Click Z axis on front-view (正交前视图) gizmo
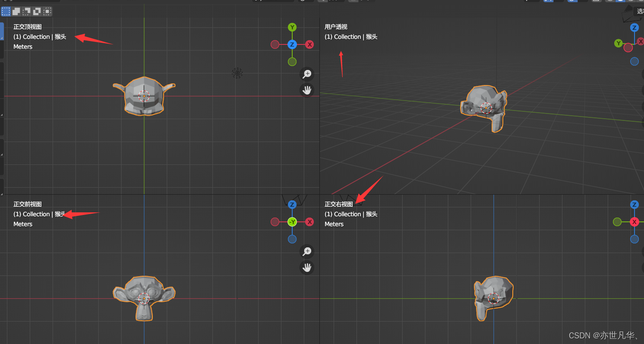 pyautogui.click(x=292, y=205)
